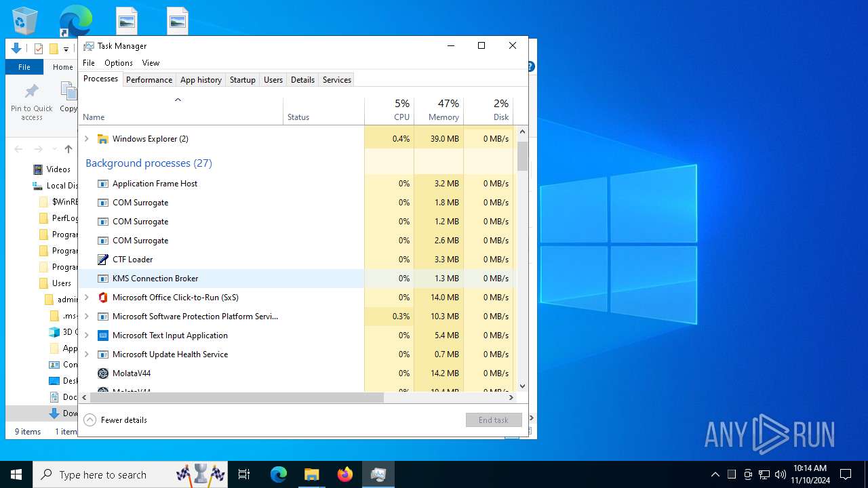Click Microsoft Update Health Service icon
Screen dimensions: 868x488
click(x=103, y=354)
